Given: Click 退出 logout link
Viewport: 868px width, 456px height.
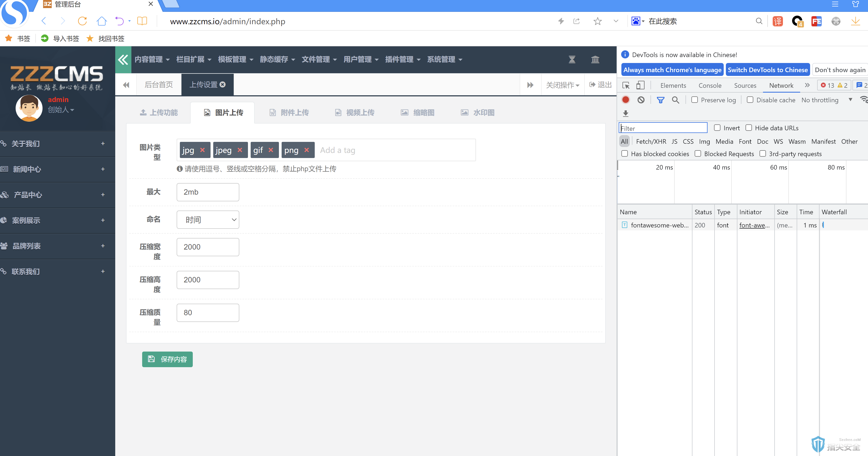Looking at the screenshot, I should click(x=600, y=85).
